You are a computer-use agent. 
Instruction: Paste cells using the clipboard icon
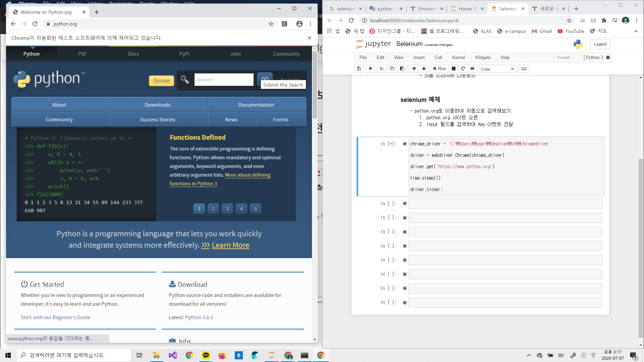coord(402,69)
